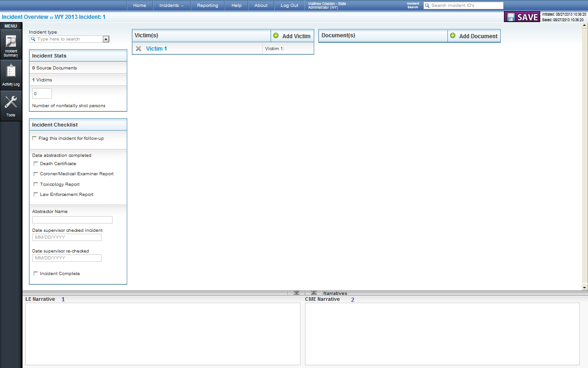Image resolution: width=588 pixels, height=368 pixels.
Task: Click the SAVE floppy disk button
Action: (x=522, y=17)
